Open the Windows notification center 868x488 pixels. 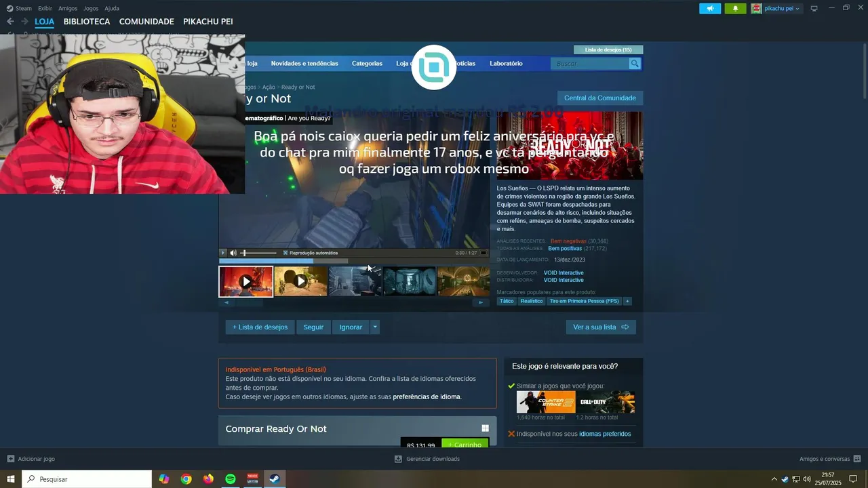853,479
